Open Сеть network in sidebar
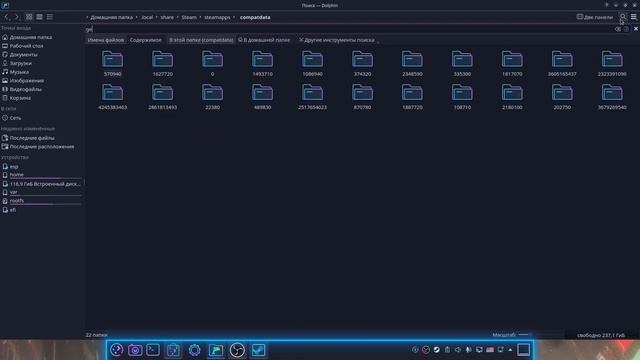This screenshot has width=640, height=360. (x=41, y=118)
